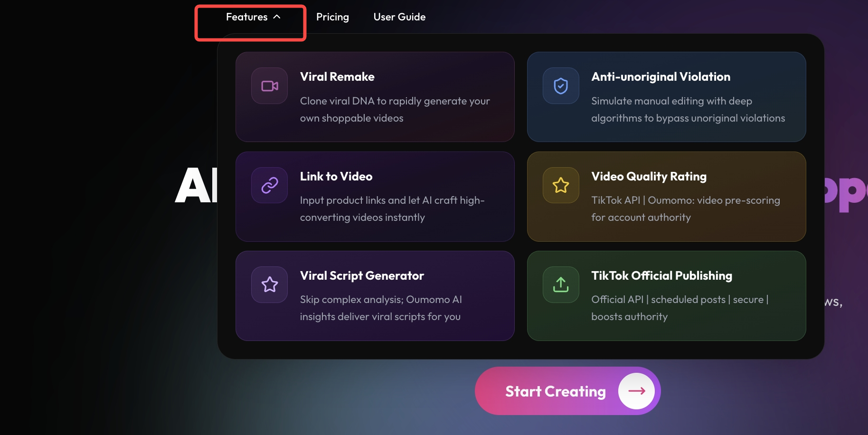Screen dimensions: 868x435
Task: Choose the TikTok Official Publishing heading
Action: tap(662, 276)
